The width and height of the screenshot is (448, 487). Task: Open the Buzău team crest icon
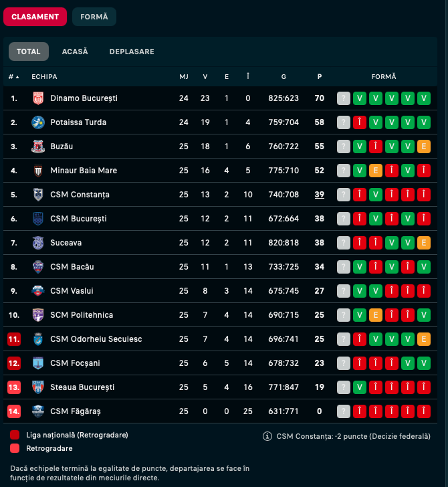38,147
